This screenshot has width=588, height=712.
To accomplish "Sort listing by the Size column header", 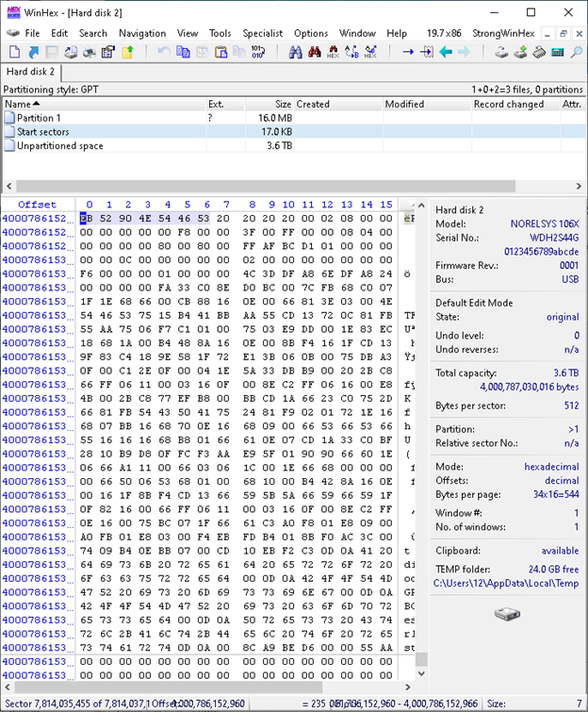I will pyautogui.click(x=269, y=105).
